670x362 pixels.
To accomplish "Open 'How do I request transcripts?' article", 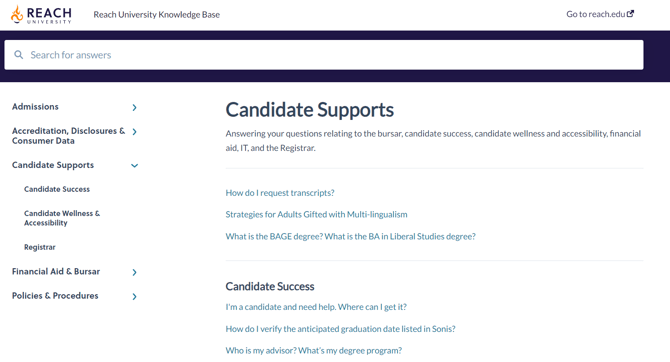I will pyautogui.click(x=280, y=193).
